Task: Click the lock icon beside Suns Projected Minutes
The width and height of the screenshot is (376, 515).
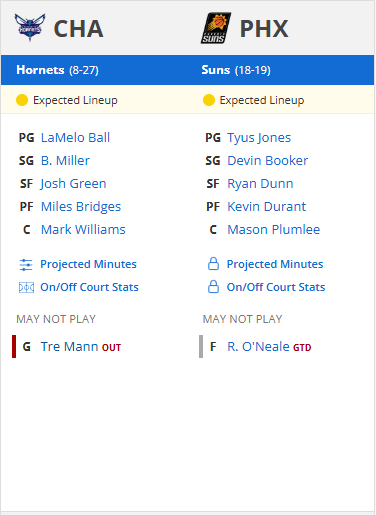Action: (213, 264)
